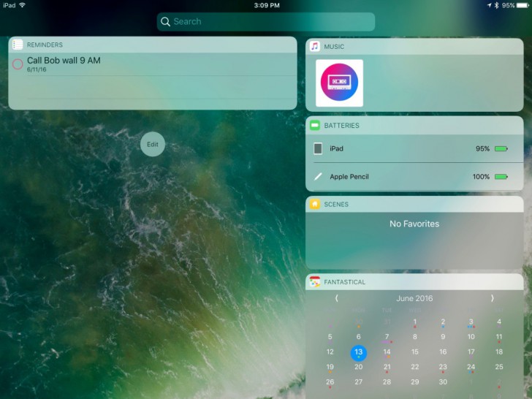The image size is (532, 399).
Task: Open the Scenes Home app icon
Action: coord(315,205)
